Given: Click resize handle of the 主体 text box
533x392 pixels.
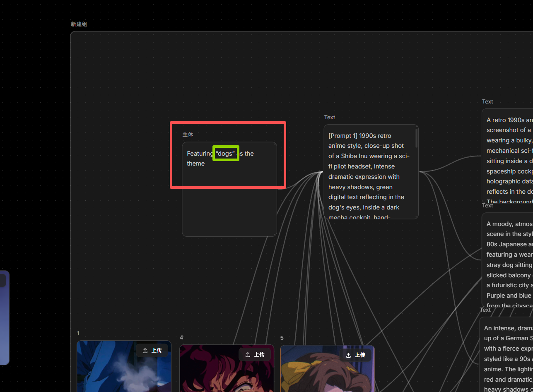Looking at the screenshot, I should tap(275, 235).
